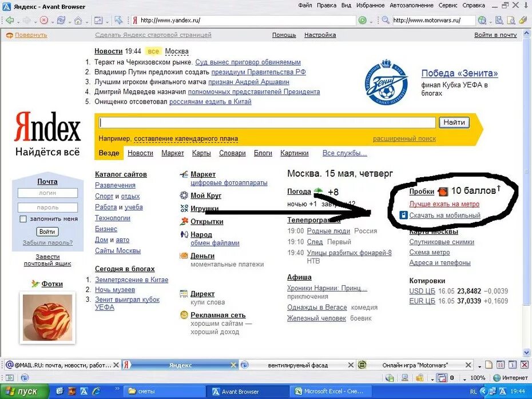532x399 pixels.
Task: Click the Refresh page toolbar icon
Action: click(x=61, y=21)
